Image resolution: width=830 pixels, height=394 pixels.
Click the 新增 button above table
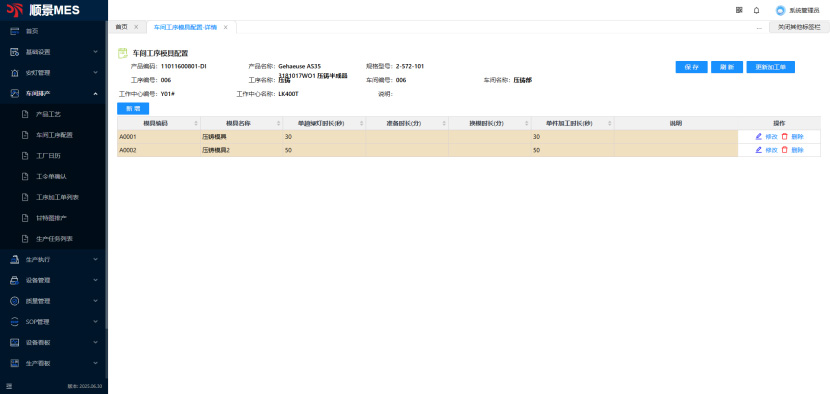tap(133, 109)
